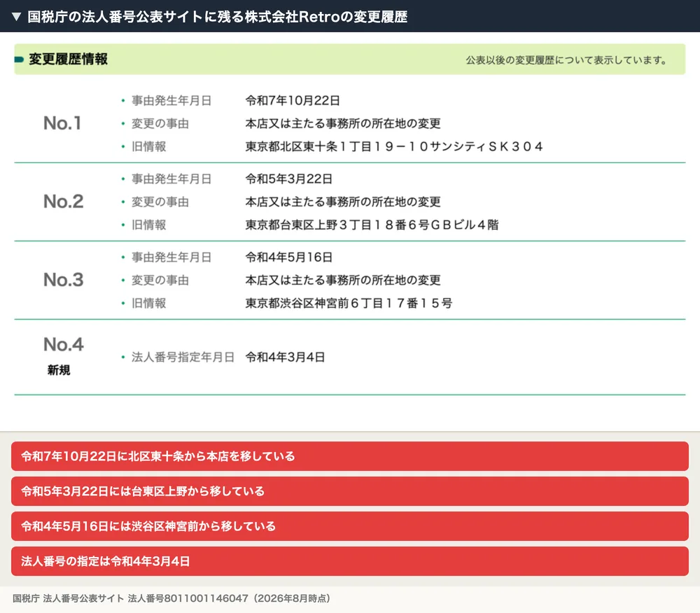Screen dimensions: 700x613
Task: Click the 旧情報 label in No.3
Action: 148,304
